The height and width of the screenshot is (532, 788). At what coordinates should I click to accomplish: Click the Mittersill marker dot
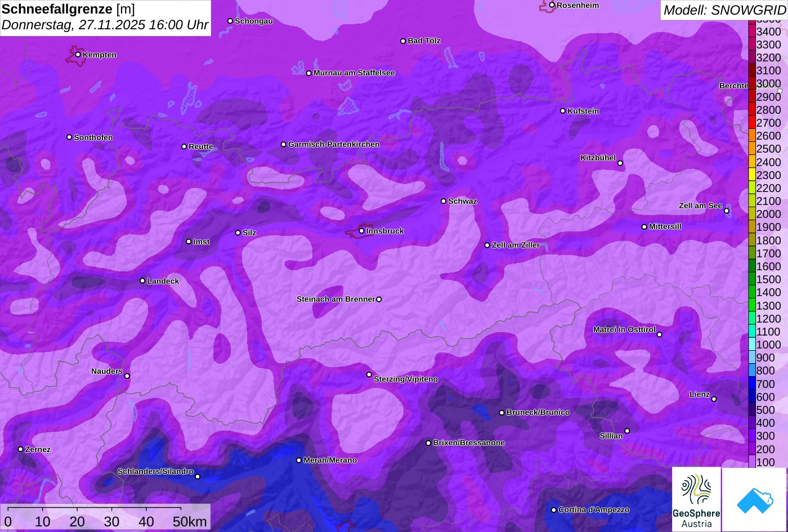pos(644,227)
